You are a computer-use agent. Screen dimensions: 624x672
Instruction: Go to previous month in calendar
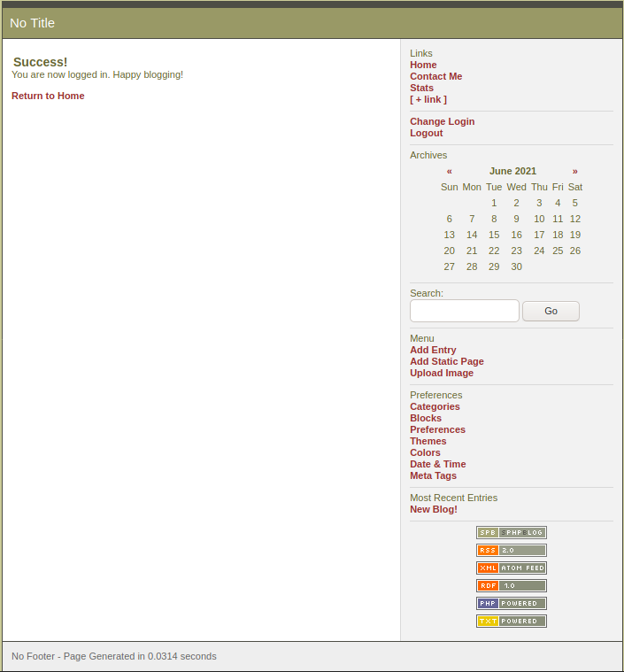coord(450,171)
